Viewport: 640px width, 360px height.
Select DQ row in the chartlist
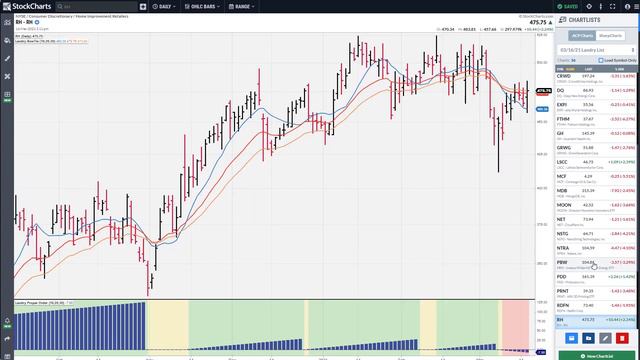pos(596,93)
